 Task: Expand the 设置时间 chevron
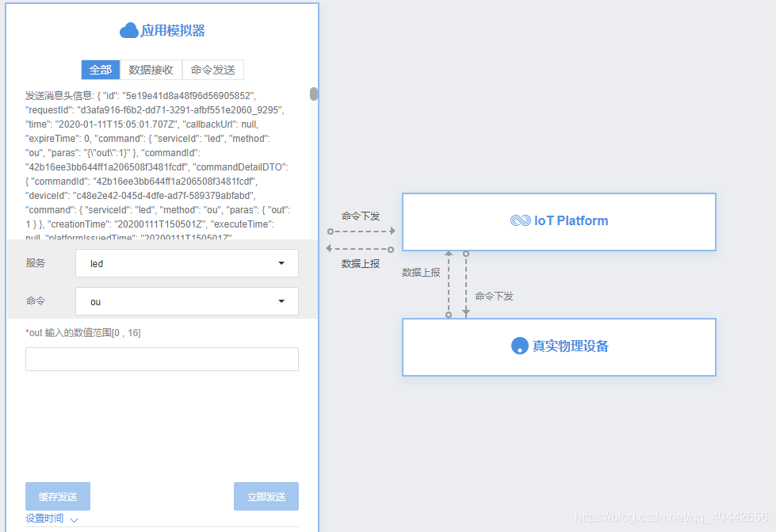point(75,520)
